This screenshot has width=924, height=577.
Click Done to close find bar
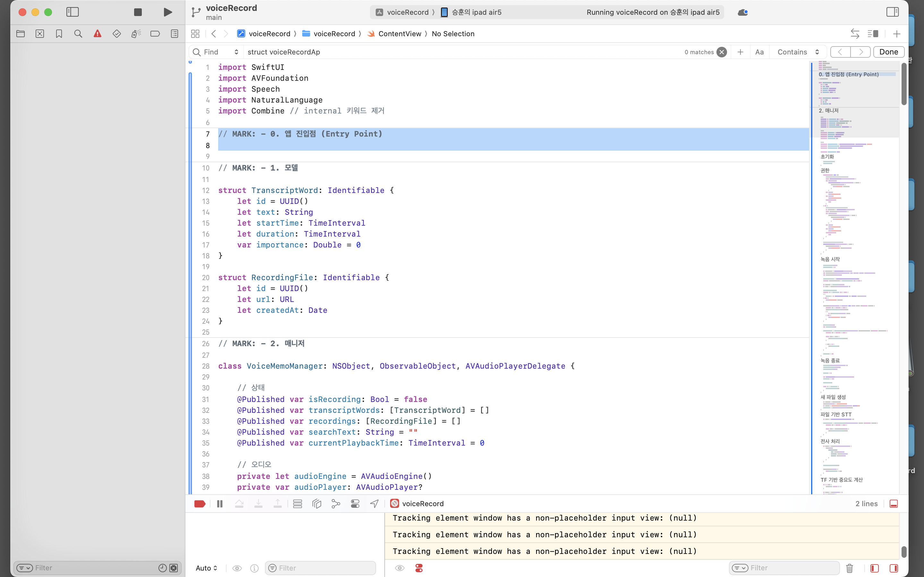pos(888,52)
